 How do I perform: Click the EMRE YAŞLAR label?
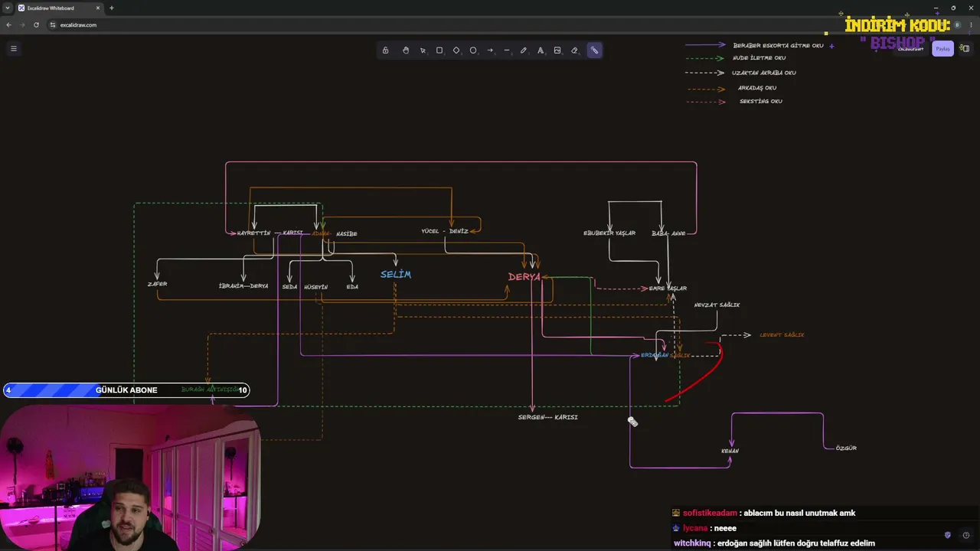click(668, 289)
